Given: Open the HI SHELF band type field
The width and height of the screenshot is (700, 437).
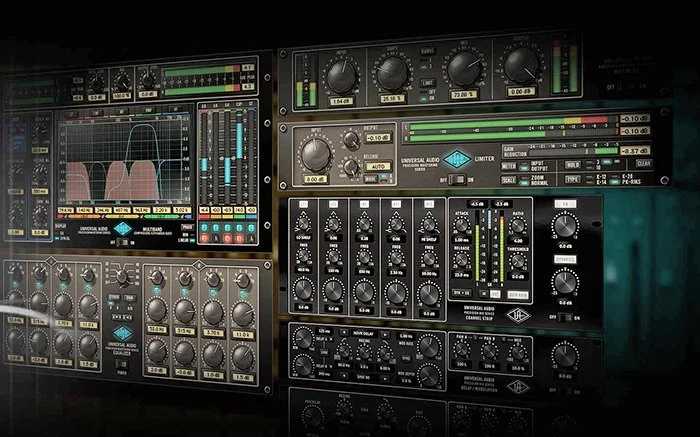Looking at the screenshot, I should [x=429, y=240].
